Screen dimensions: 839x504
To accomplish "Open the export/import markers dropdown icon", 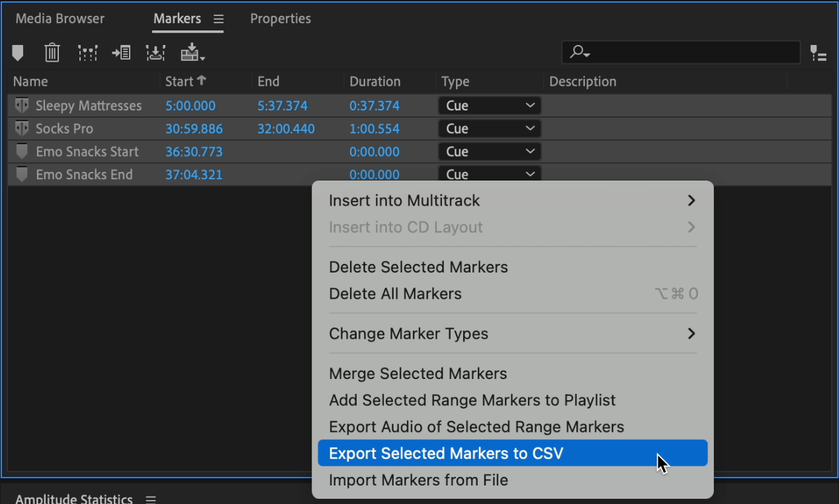I will pos(193,52).
